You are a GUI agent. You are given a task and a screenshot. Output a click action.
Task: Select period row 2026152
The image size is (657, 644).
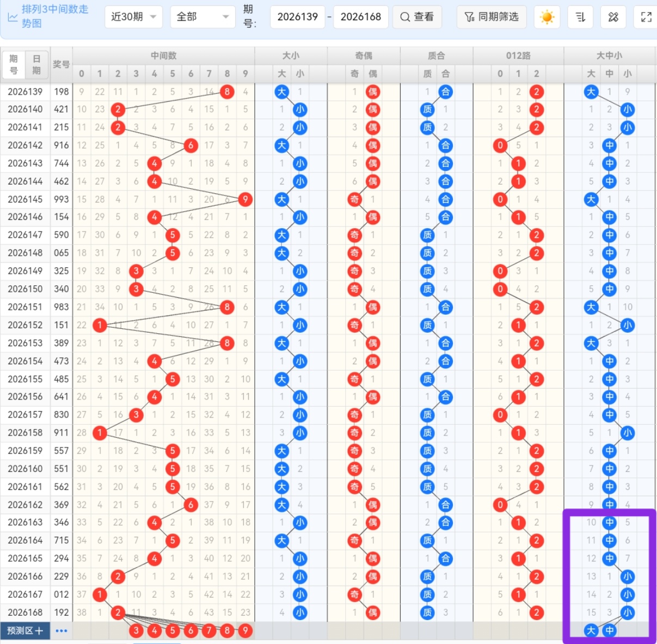pos(25,325)
